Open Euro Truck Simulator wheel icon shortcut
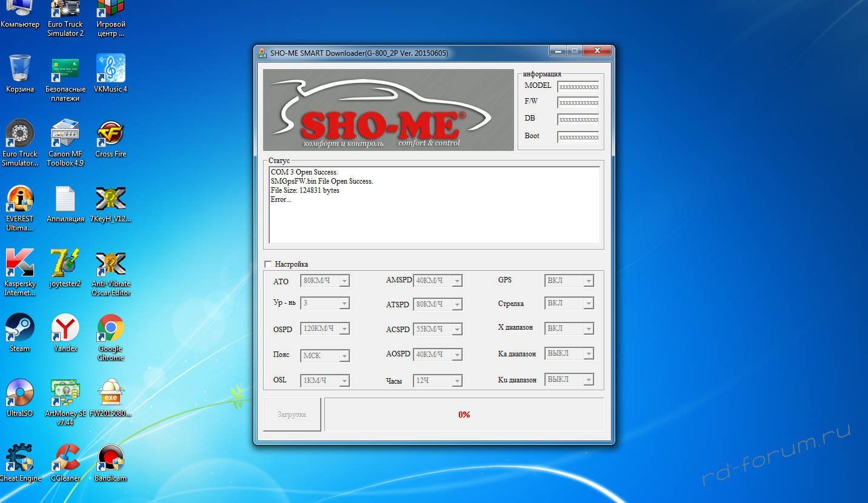Viewport: 868px width, 503px height. 20,143
